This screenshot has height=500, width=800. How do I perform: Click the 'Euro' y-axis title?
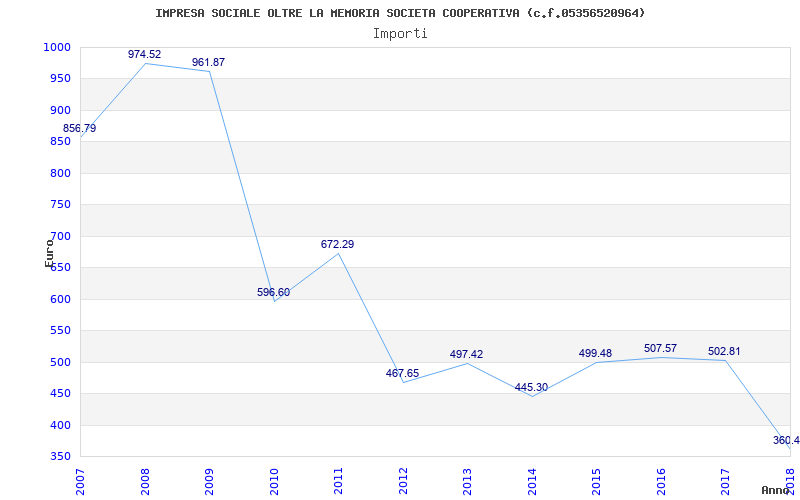(x=49, y=253)
